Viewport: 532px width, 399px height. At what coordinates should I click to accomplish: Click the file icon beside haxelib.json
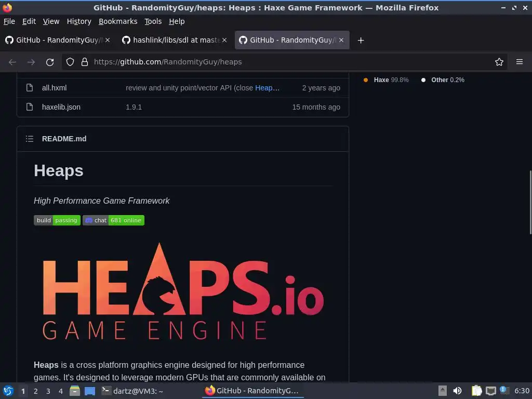click(x=30, y=107)
